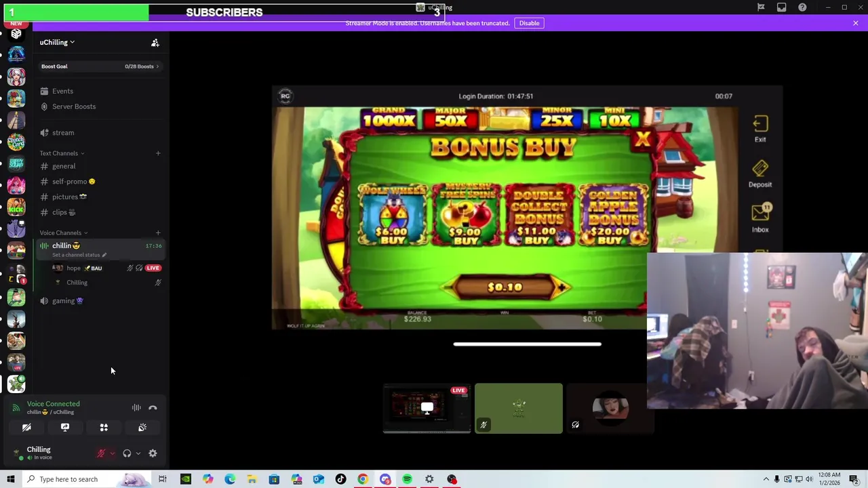Open Voice Connected connection details
Viewport: 868px width, 488px height.
coord(53,404)
